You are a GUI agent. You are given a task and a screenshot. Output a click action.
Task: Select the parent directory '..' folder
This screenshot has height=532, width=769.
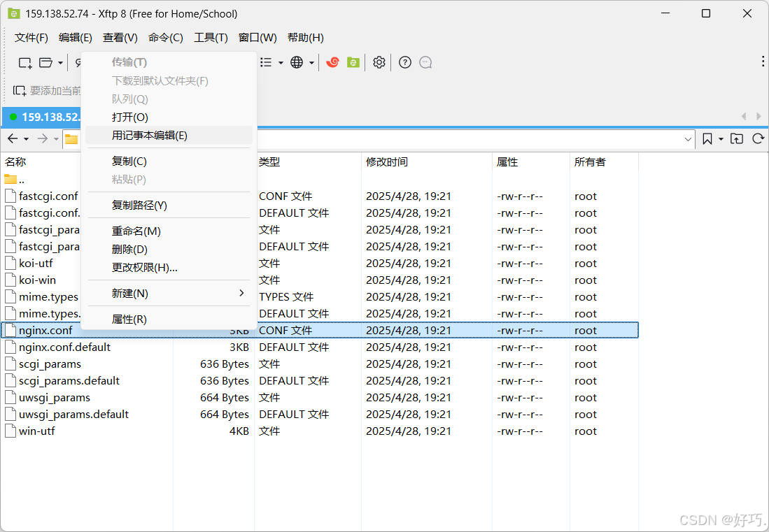[x=14, y=179]
